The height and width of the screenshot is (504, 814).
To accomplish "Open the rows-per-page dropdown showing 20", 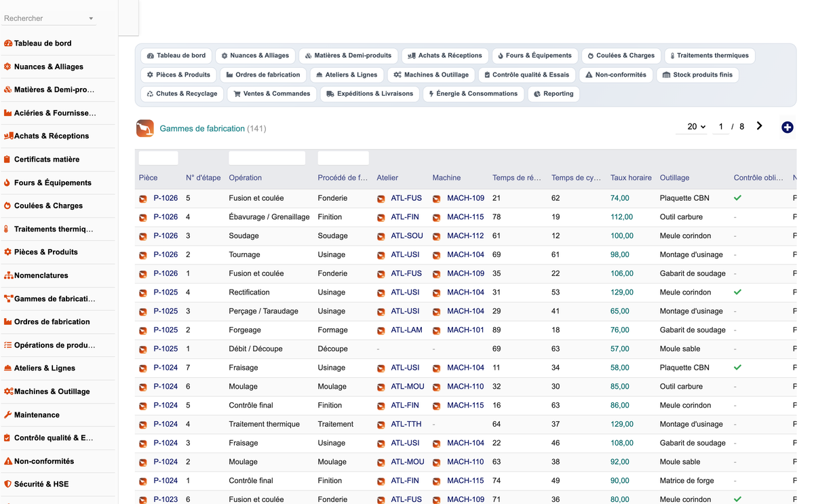I will (x=695, y=127).
